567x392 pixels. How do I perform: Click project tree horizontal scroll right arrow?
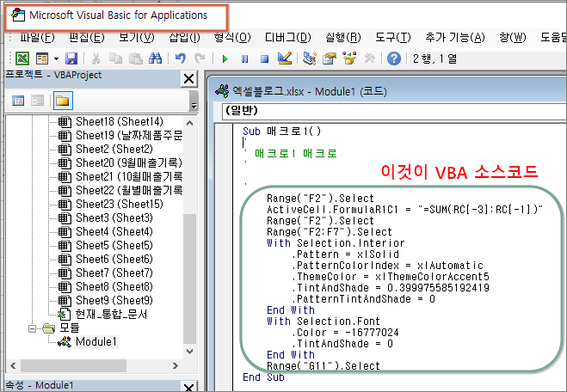(176, 365)
